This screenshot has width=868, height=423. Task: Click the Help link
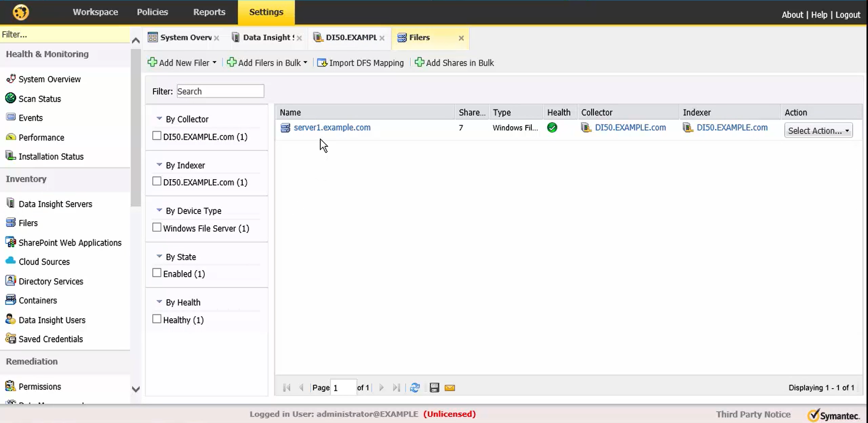[x=819, y=15]
